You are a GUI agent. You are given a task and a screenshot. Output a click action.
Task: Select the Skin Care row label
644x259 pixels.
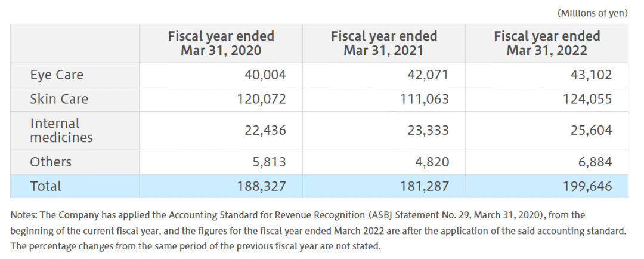click(59, 99)
